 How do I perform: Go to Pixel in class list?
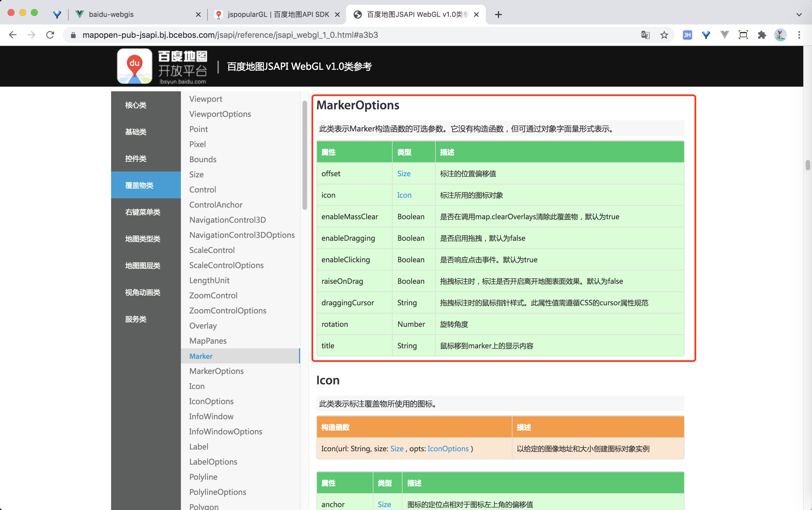[x=197, y=144]
